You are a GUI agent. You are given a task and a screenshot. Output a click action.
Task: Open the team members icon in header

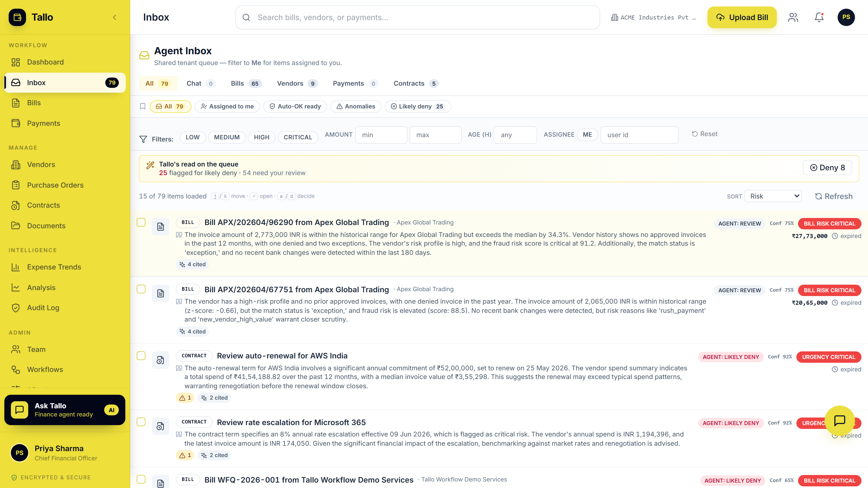coord(793,17)
